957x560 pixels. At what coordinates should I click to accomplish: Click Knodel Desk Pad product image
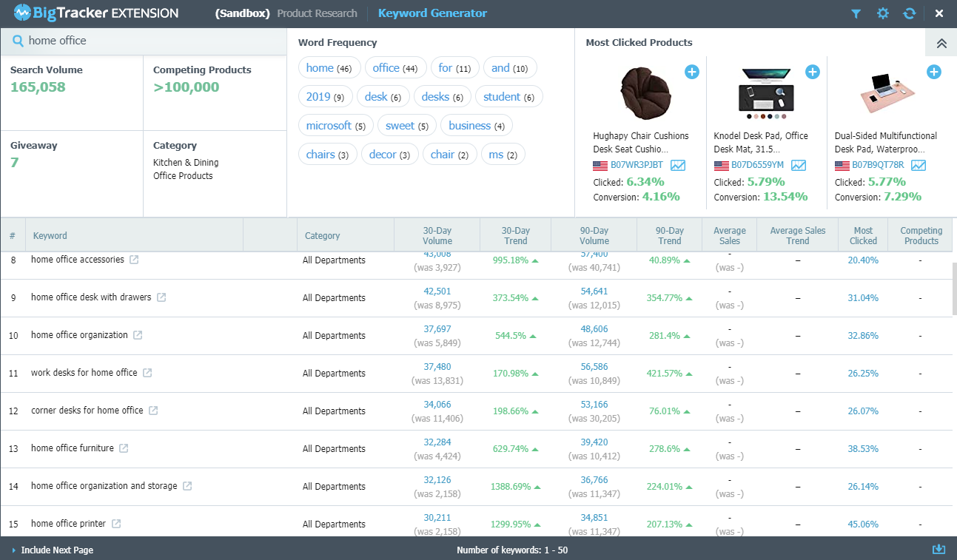765,93
